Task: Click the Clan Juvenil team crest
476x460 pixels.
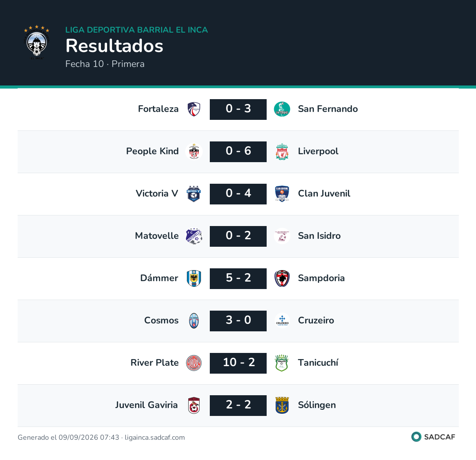Action: coord(282,194)
